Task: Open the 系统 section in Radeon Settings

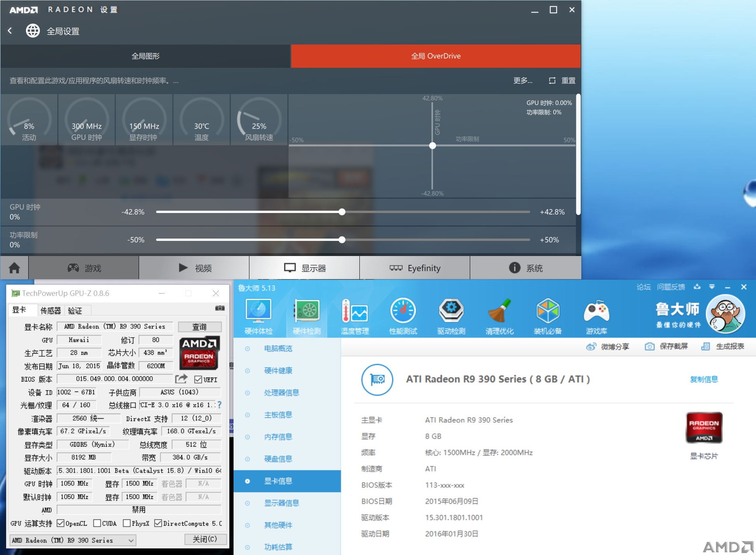Action: 526,268
